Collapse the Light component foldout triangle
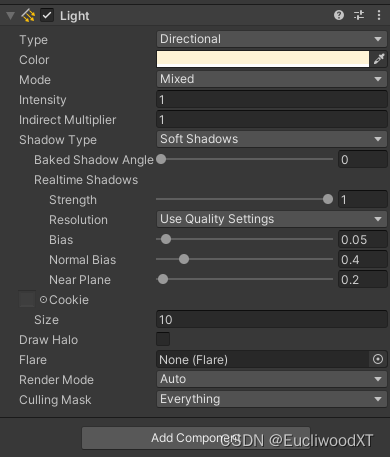Viewport: 390px width, 457px height. [11, 16]
